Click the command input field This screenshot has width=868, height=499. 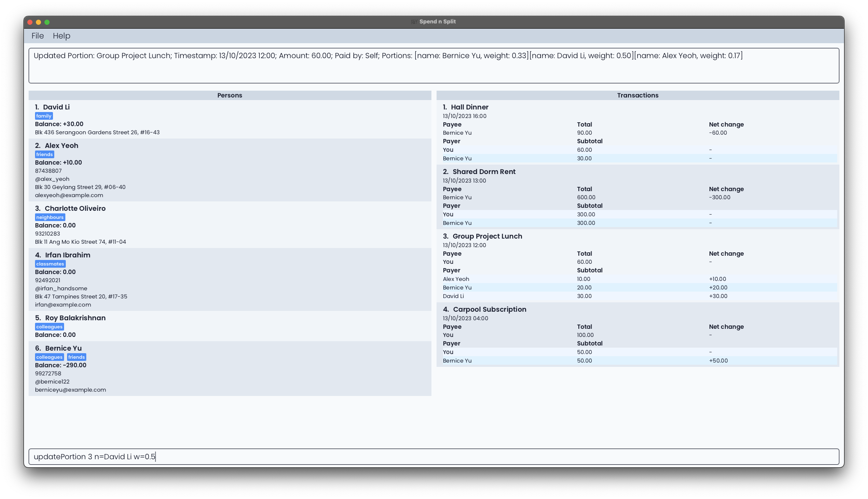pyautogui.click(x=434, y=457)
